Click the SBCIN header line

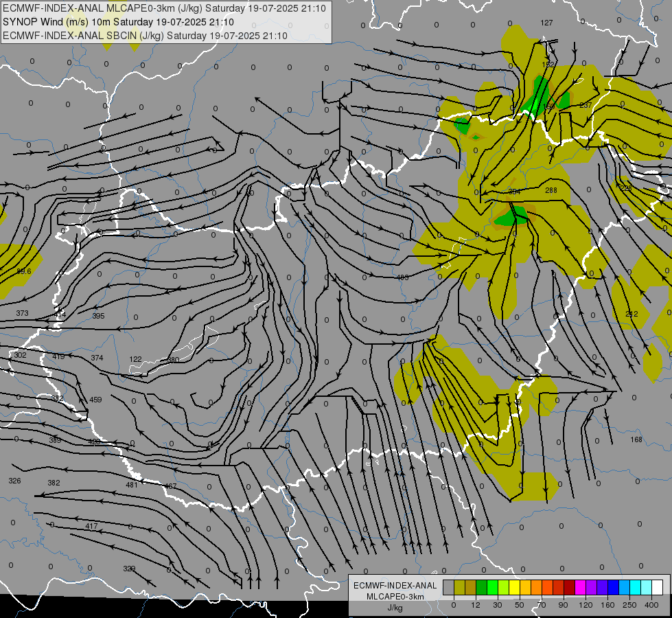146,36
